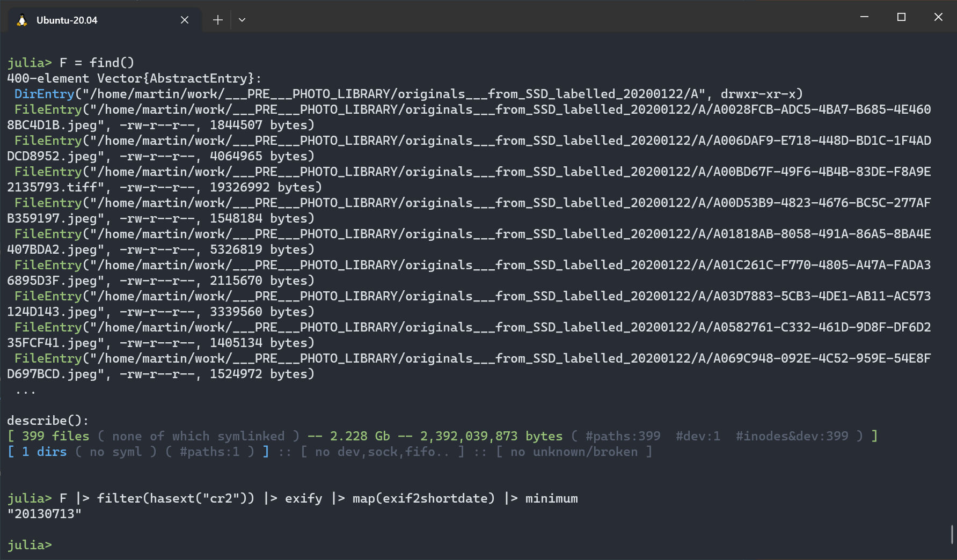The height and width of the screenshot is (560, 957).
Task: Expand the profile dropdown chevron
Action: tap(242, 20)
